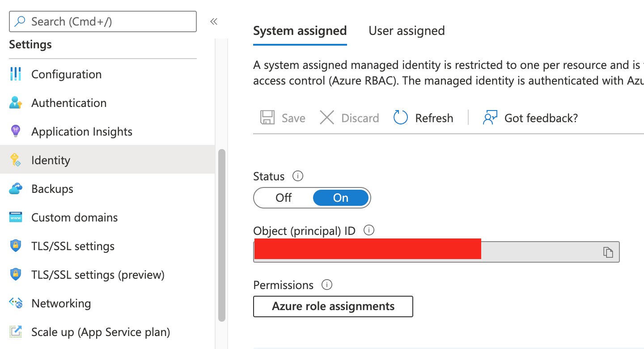Show info tooltip next to Status
Viewport: 644px width, 349px height.
coord(297,176)
